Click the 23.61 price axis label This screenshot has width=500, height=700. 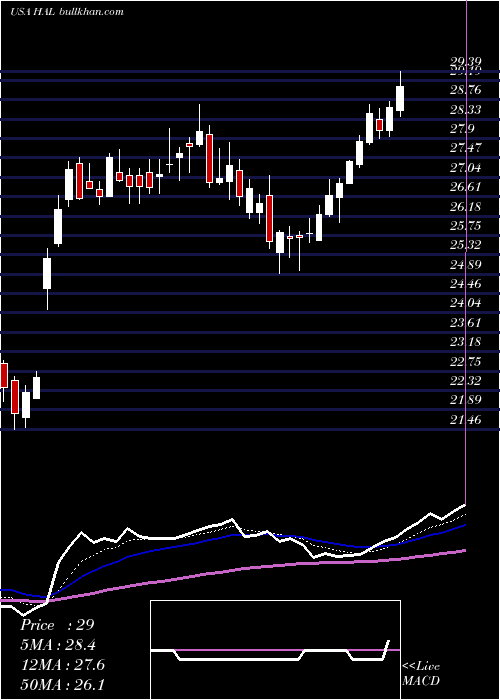[x=465, y=323]
